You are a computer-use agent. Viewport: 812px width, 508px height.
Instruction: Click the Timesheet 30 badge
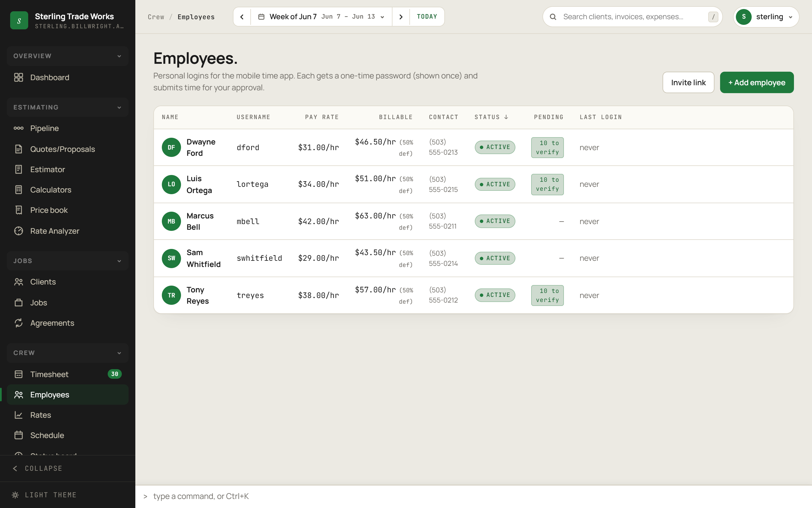click(114, 374)
